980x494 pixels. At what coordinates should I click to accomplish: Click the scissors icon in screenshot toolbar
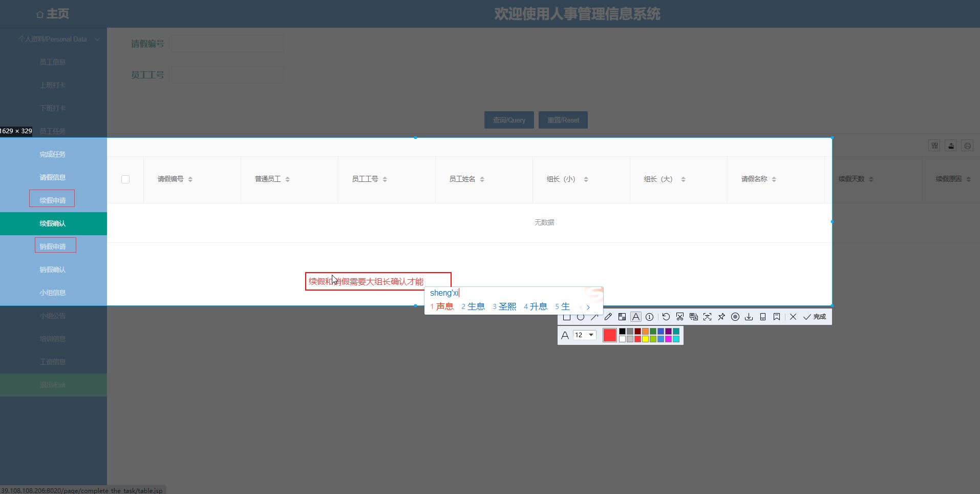click(x=680, y=317)
